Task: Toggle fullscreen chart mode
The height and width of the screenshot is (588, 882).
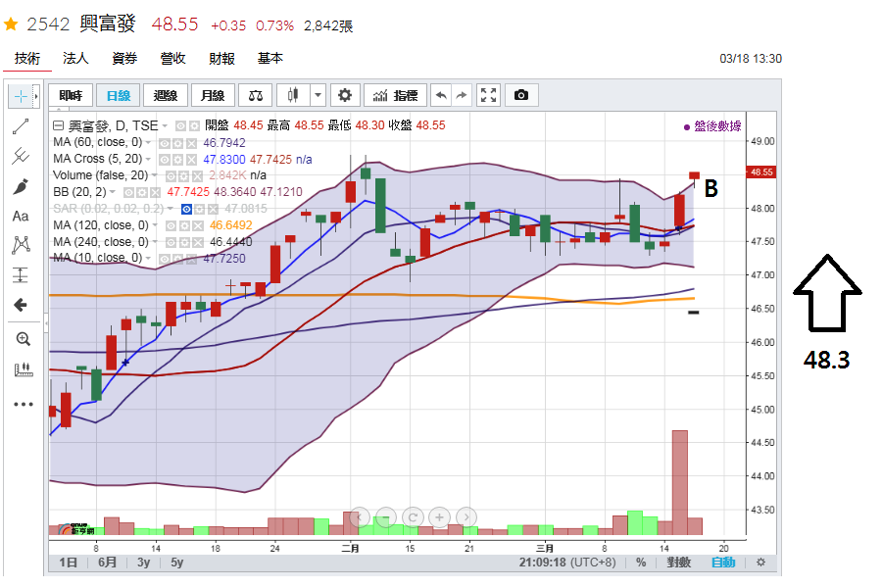Action: pos(488,95)
